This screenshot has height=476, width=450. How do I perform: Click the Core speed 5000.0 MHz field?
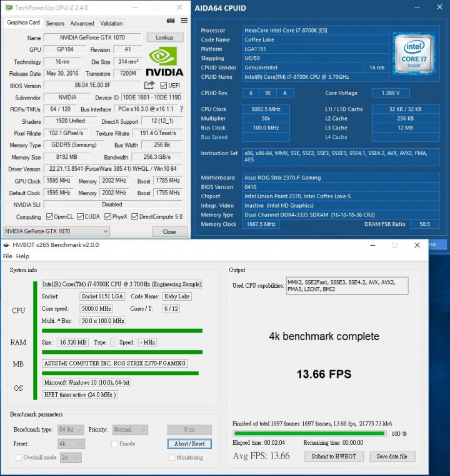(96, 309)
